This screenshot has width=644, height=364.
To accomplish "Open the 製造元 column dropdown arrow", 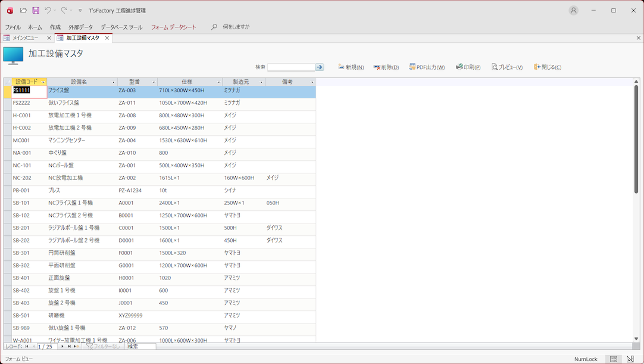I will [261, 82].
